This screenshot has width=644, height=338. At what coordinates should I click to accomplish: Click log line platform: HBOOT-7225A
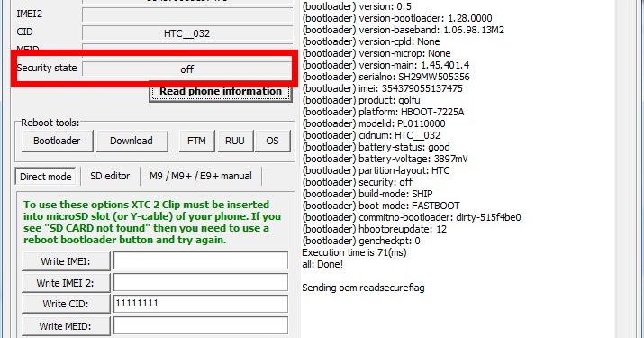click(x=383, y=112)
